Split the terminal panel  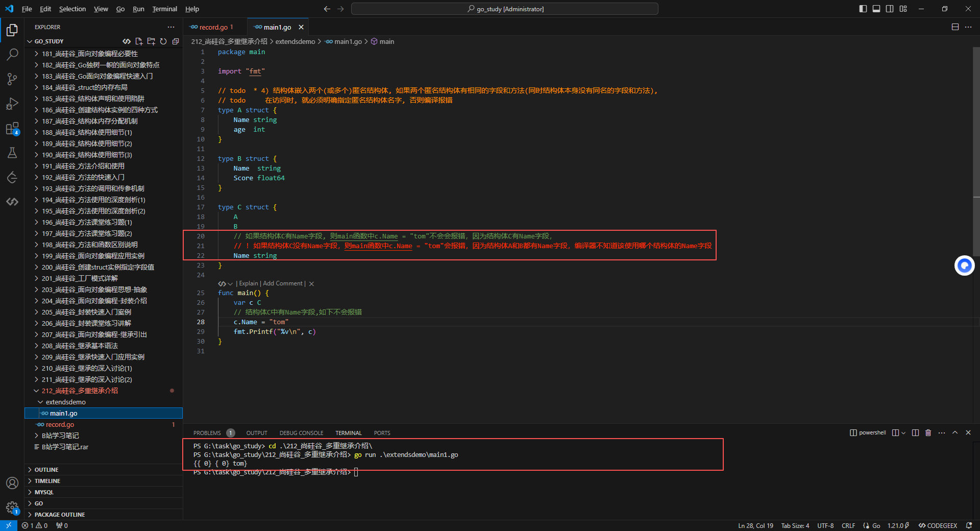point(915,432)
